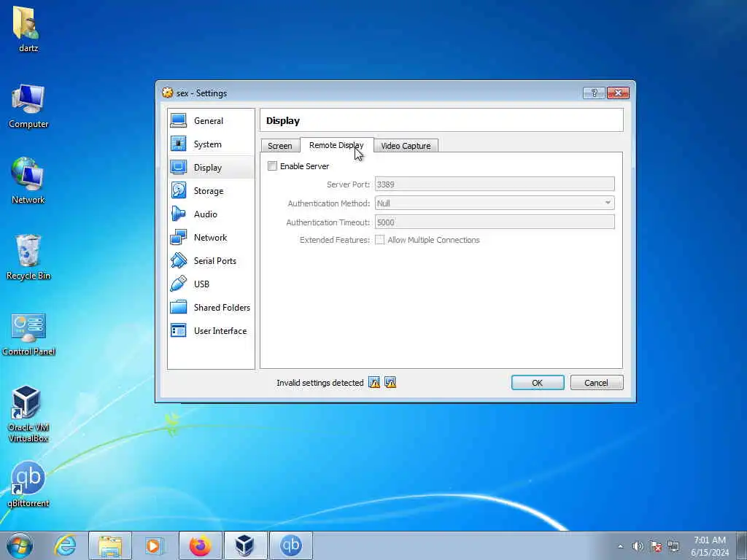Select the qBittorrent desktop shortcut

tap(28, 484)
